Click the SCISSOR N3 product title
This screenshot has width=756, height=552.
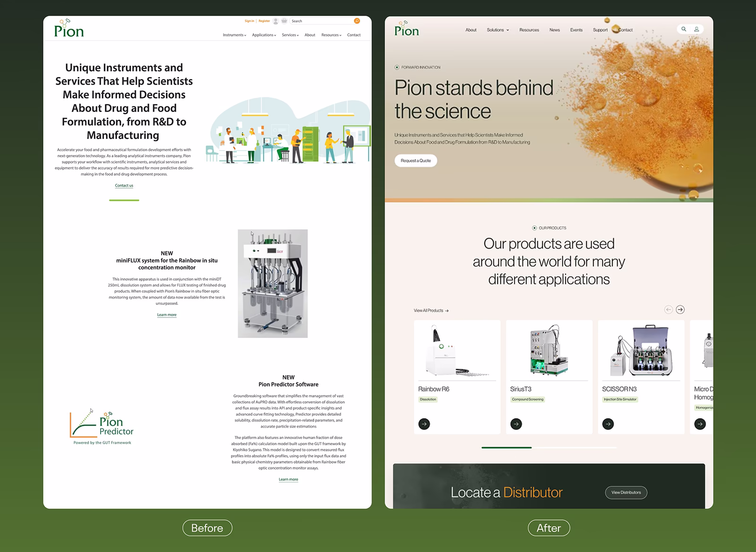tap(619, 389)
